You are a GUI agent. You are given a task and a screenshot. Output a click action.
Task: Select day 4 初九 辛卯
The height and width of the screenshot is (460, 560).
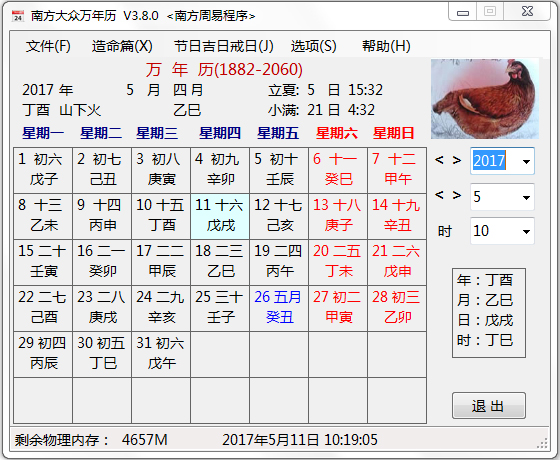click(x=220, y=170)
